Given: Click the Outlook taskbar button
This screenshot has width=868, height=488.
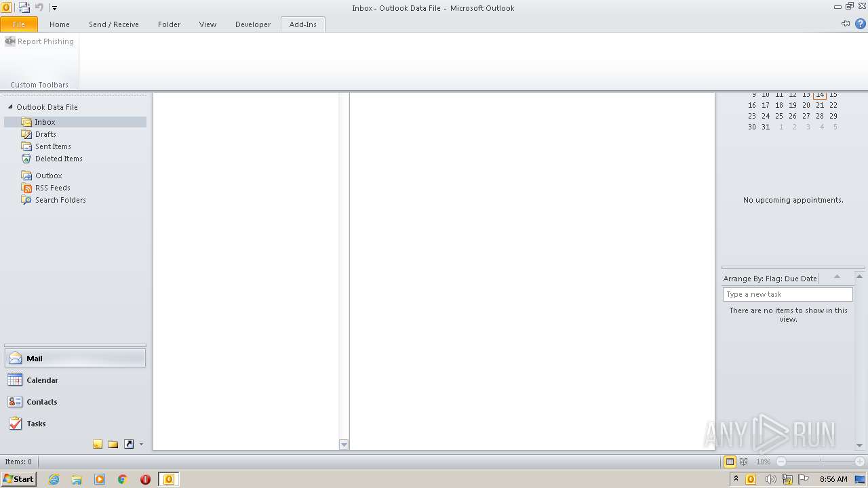Looking at the screenshot, I should [x=169, y=479].
